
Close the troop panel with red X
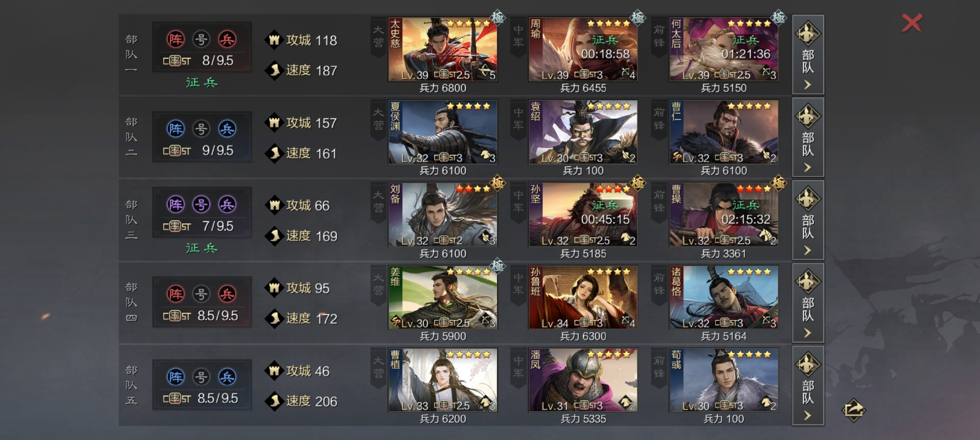(912, 23)
